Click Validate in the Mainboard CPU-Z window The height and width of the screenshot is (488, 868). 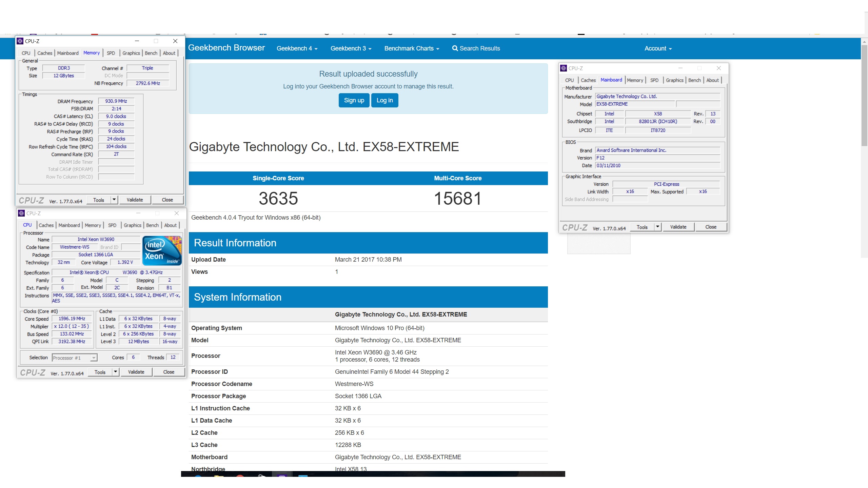pyautogui.click(x=678, y=227)
